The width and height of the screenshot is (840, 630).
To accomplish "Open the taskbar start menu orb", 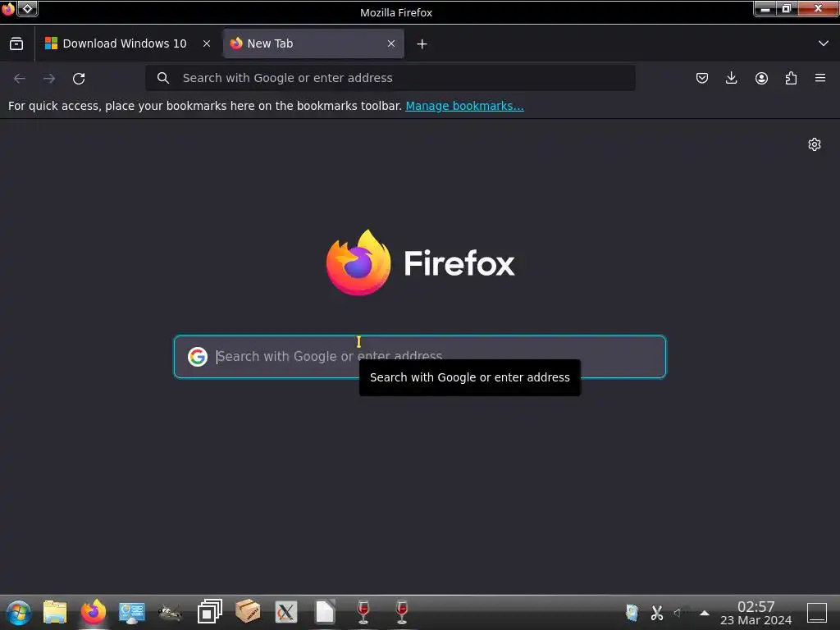I will pyautogui.click(x=19, y=612).
